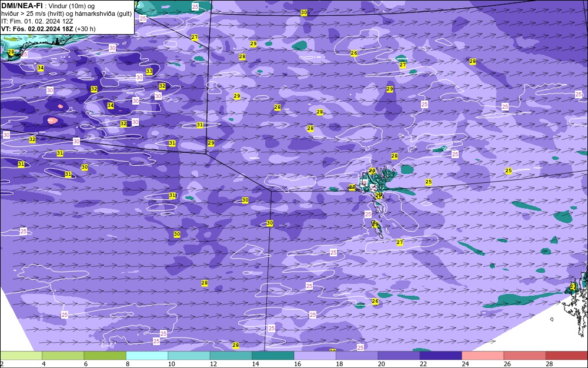The image size is (588, 368).
Task: Click the pale cyan 8–10 legend swatch
Action: [x=147, y=356]
